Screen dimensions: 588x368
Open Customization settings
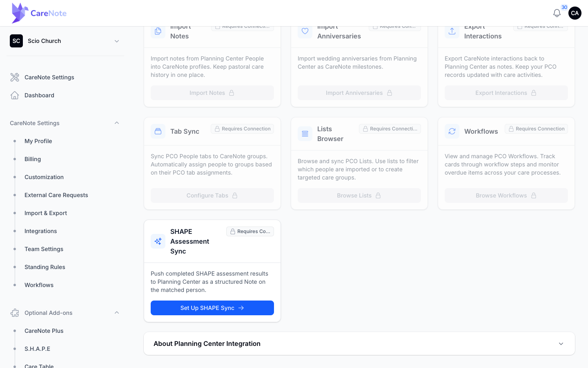44,177
